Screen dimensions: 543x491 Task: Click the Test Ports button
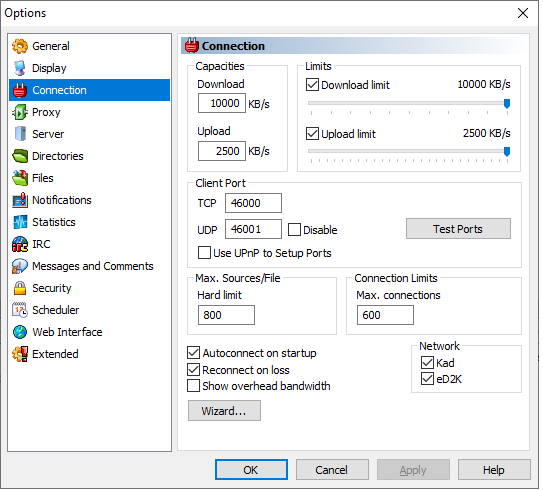(460, 230)
